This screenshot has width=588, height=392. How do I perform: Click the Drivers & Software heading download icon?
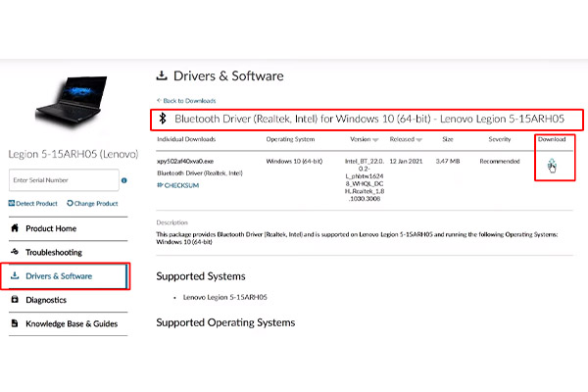point(162,75)
